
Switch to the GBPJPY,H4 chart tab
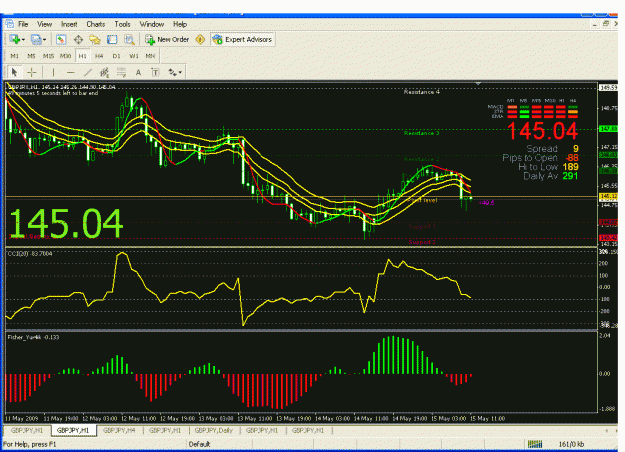119,430
